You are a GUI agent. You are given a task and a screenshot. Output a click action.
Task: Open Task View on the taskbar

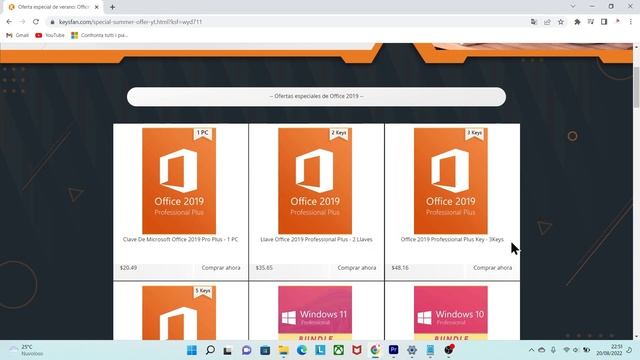point(228,350)
